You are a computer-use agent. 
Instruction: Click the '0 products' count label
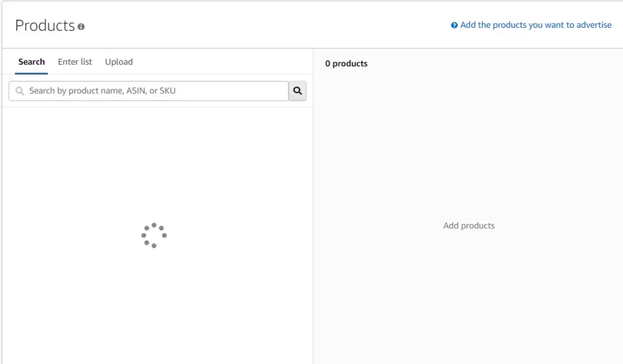(x=346, y=64)
